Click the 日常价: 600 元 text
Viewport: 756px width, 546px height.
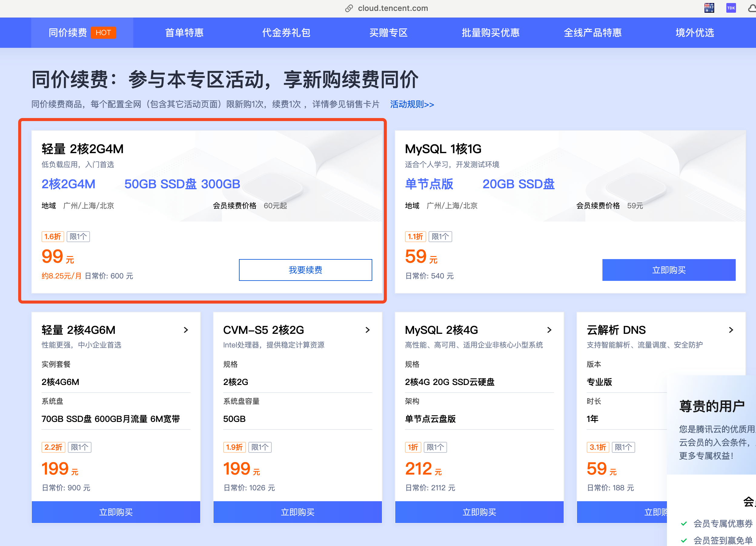pyautogui.click(x=109, y=276)
